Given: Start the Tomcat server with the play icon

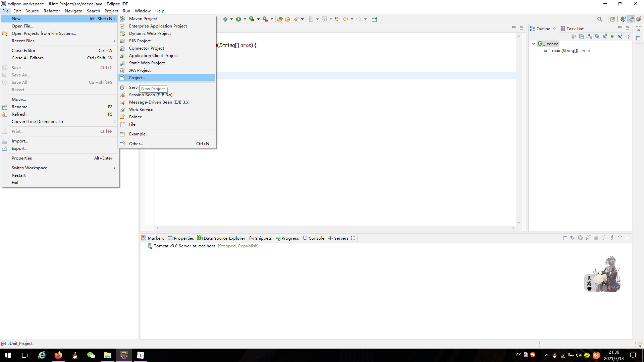Looking at the screenshot, I should point(580,238).
